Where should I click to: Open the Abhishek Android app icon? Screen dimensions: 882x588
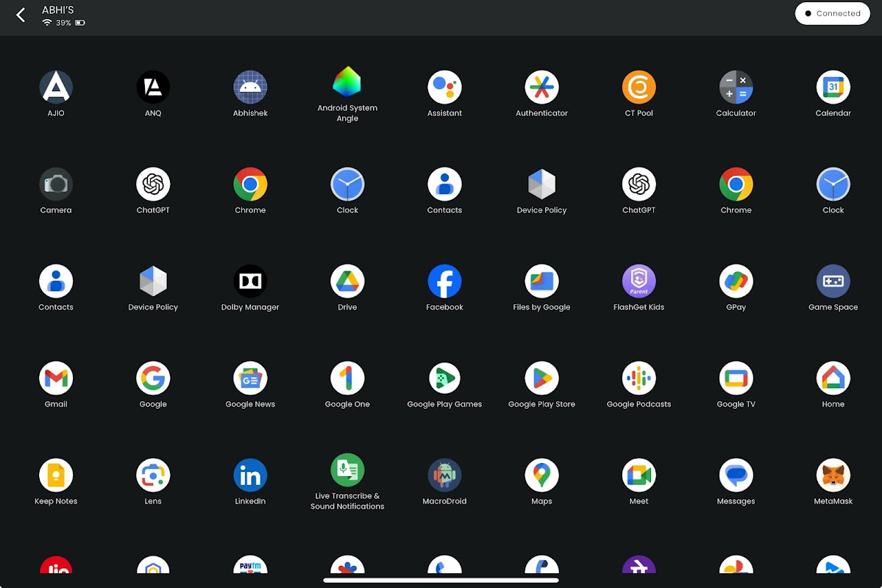pos(250,87)
